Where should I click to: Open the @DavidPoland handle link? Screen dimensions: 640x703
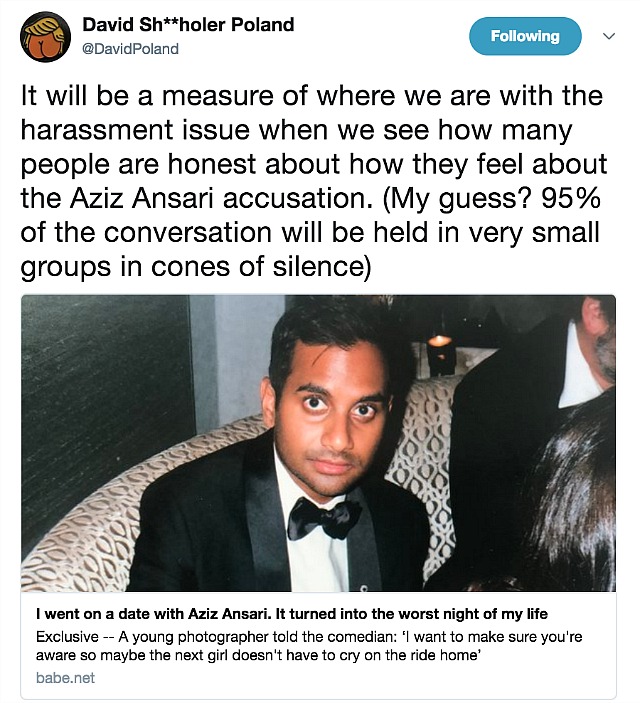130,48
